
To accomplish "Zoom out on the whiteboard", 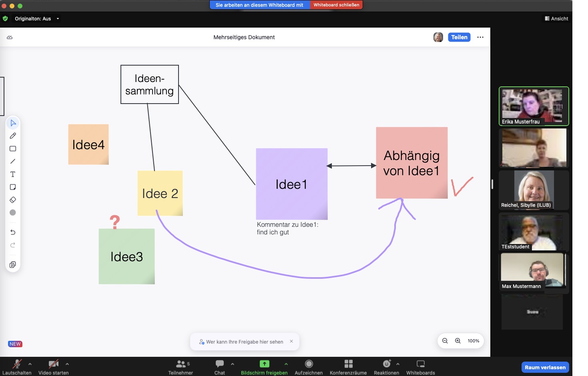I will [445, 341].
